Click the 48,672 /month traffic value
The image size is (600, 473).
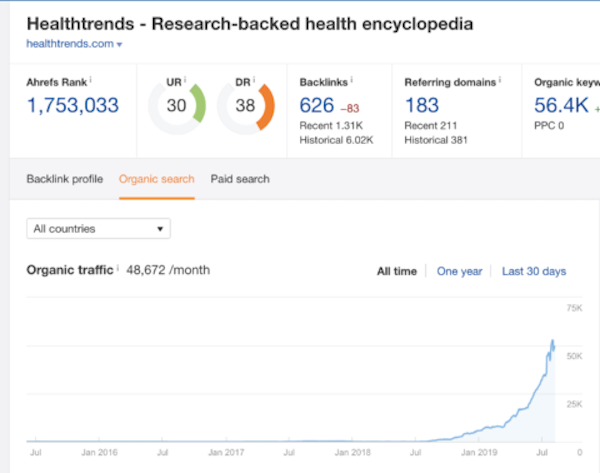[x=168, y=270]
